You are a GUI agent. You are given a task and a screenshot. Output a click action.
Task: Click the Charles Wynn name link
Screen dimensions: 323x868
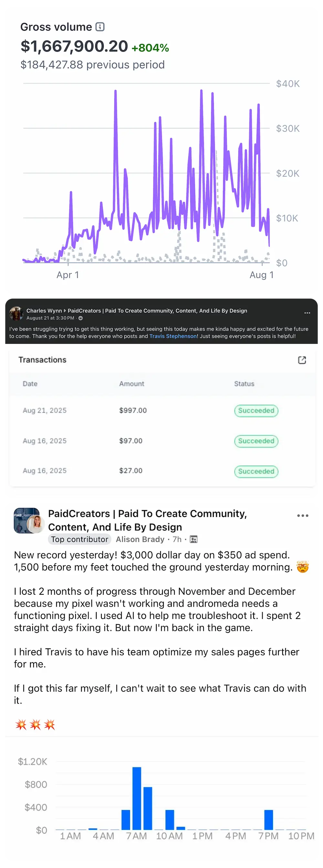(x=44, y=311)
